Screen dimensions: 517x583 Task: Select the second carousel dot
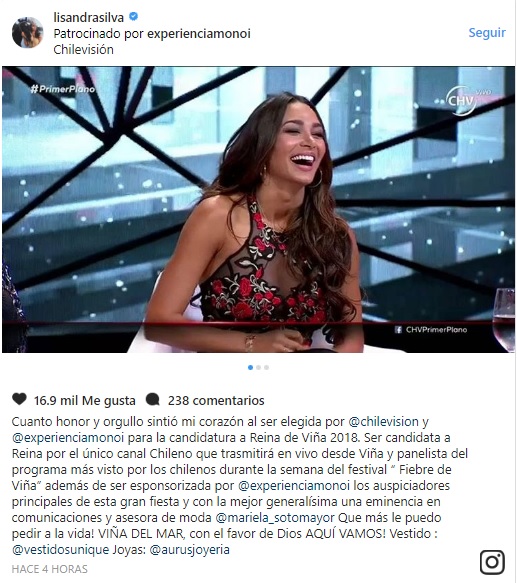[x=258, y=368]
